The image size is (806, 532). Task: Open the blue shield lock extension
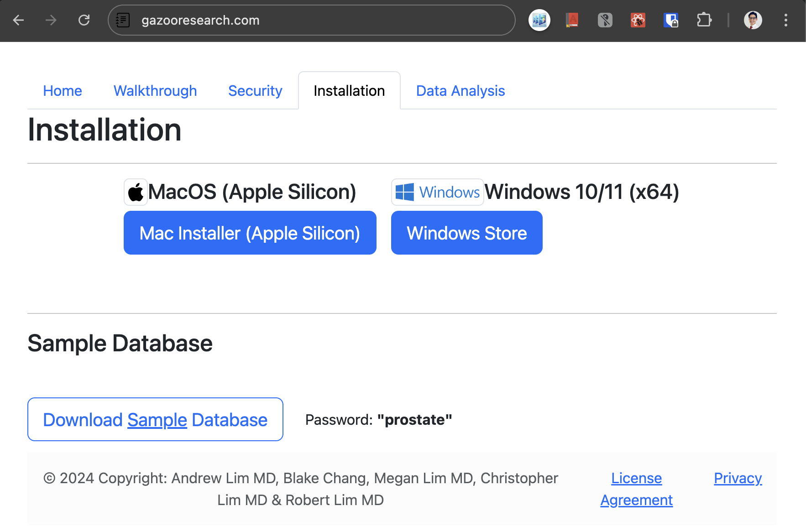[x=670, y=20]
